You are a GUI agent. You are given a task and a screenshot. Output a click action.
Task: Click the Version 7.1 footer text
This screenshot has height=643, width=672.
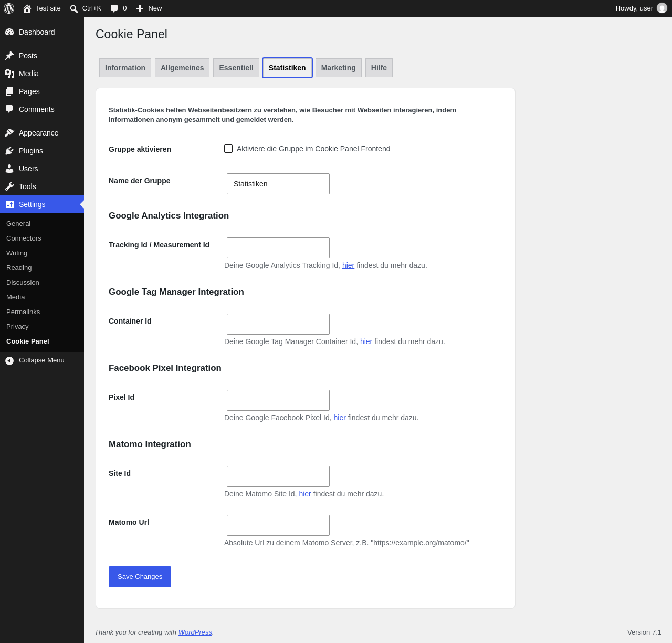coord(644,632)
